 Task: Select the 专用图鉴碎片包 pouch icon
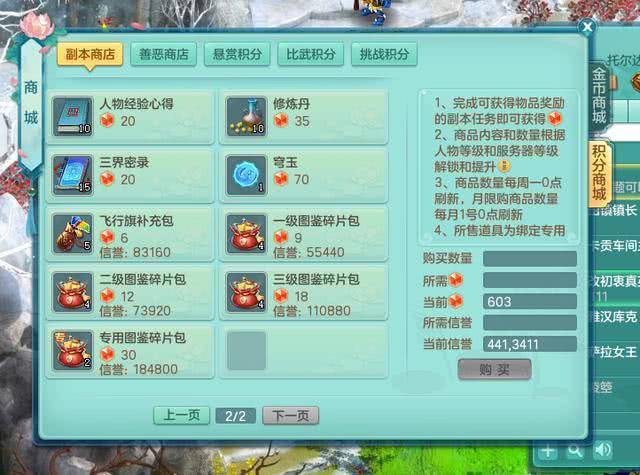tap(73, 351)
